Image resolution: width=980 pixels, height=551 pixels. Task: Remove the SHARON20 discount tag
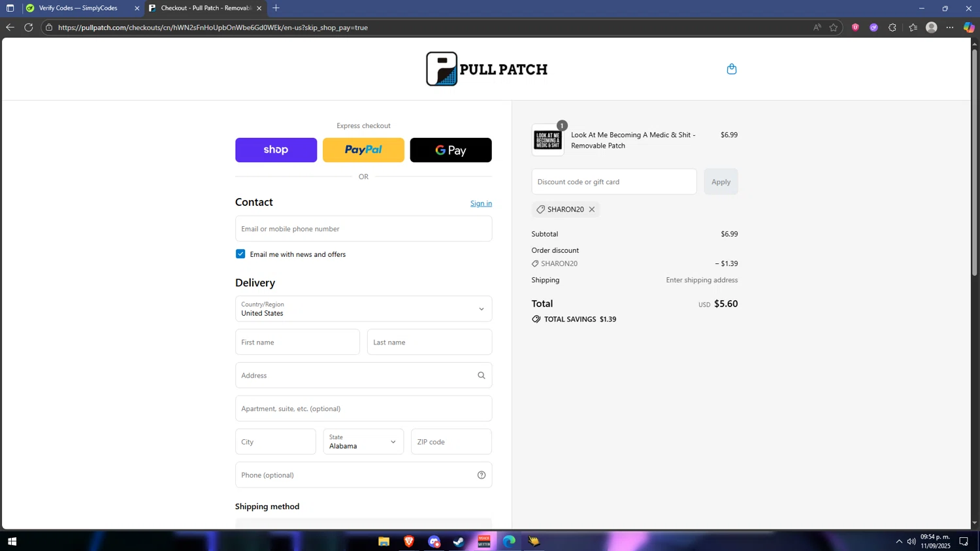click(592, 209)
